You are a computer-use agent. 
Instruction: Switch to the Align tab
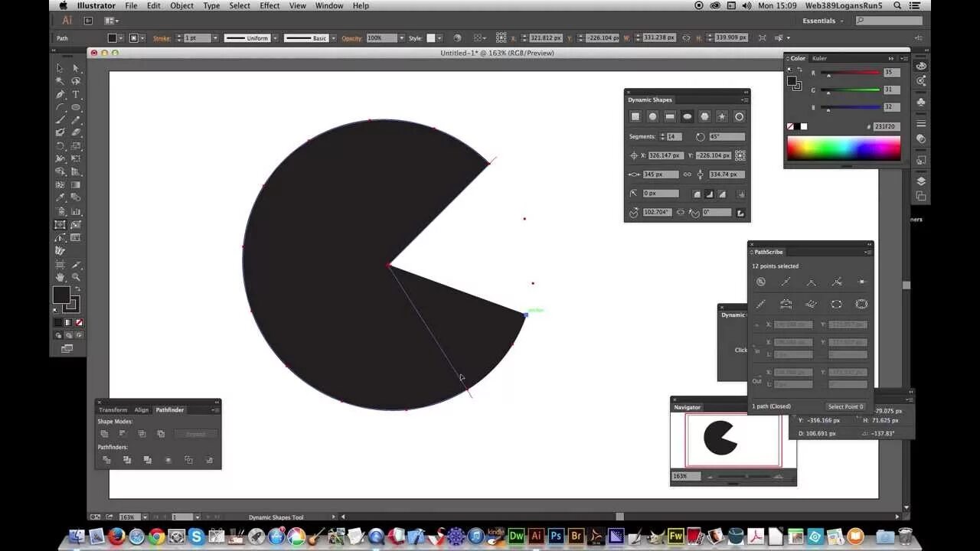click(142, 410)
